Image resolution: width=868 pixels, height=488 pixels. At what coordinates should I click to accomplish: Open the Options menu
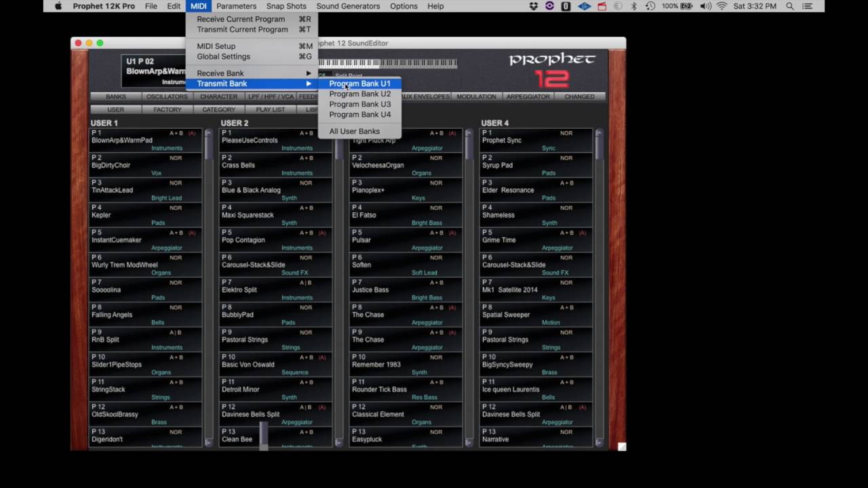pyautogui.click(x=403, y=6)
